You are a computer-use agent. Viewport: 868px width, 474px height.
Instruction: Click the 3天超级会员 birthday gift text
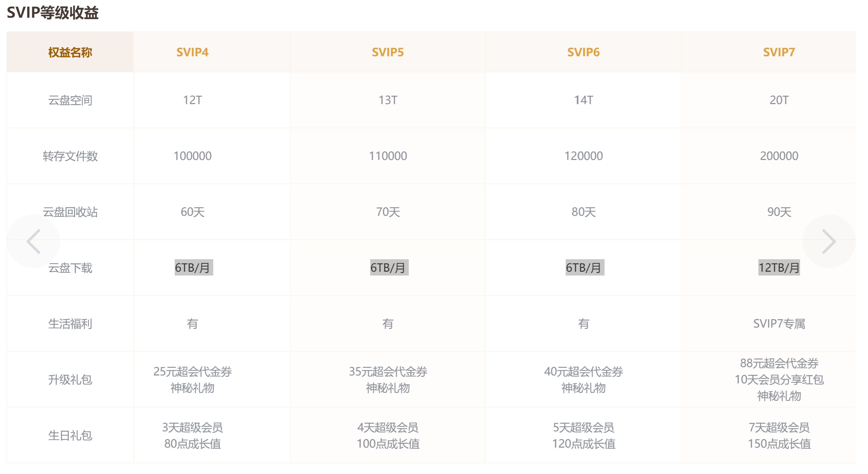192,428
